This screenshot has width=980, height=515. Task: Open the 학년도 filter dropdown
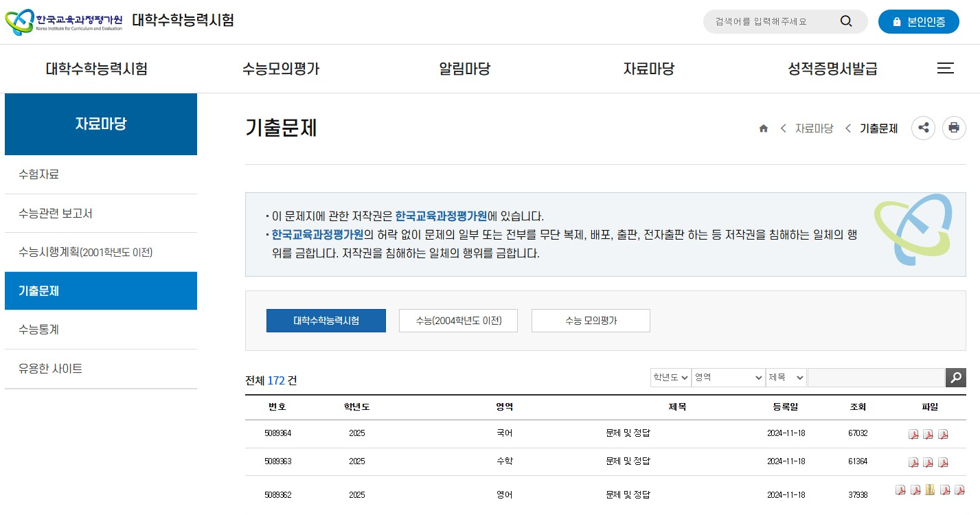point(671,378)
